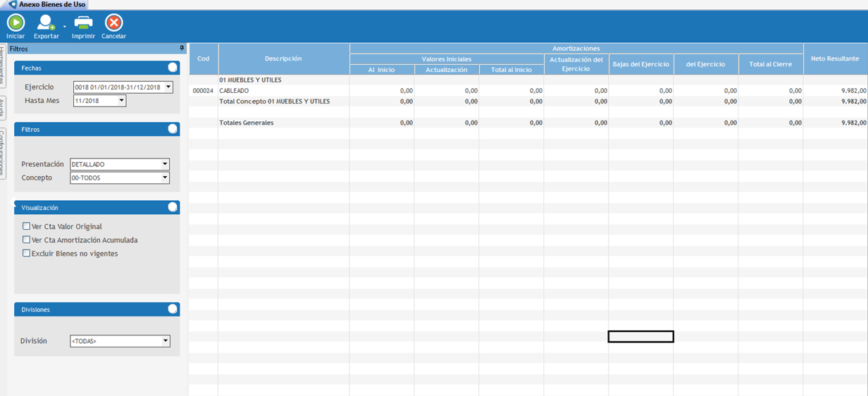Open the Ayuda side tab
Screen dimensions: 868x396
point(3,108)
